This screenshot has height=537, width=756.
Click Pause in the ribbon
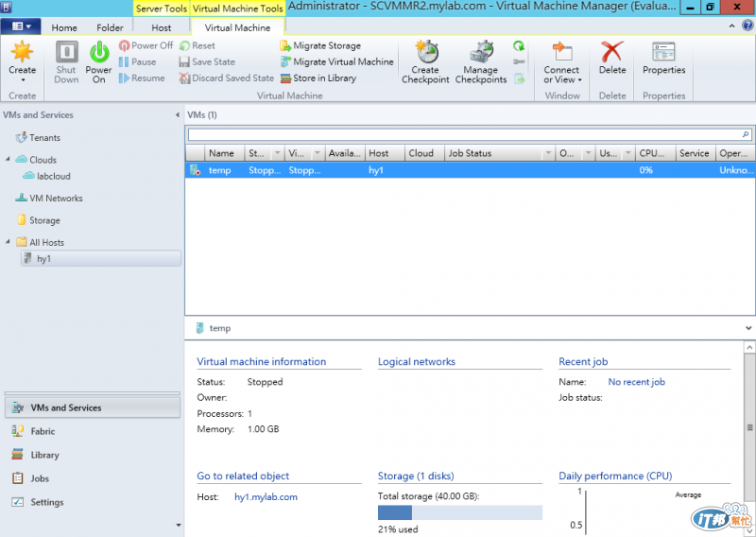[x=137, y=61]
